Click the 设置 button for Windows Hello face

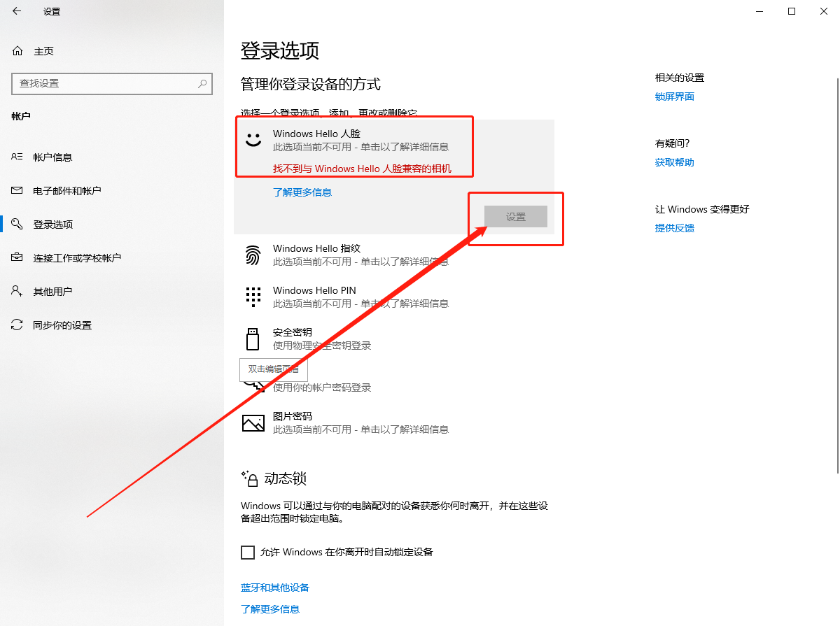click(x=515, y=216)
